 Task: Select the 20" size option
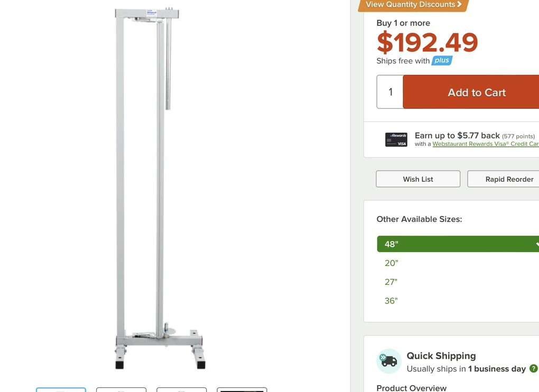click(x=391, y=263)
